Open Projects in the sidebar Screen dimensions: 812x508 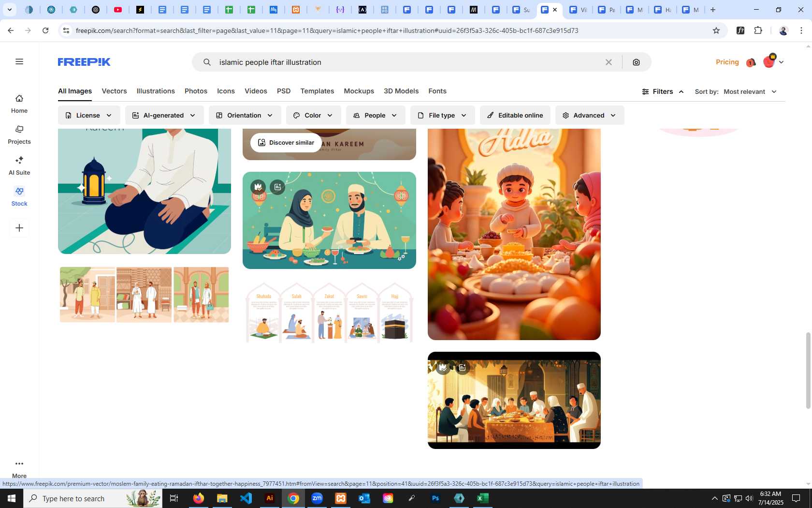[x=19, y=135]
